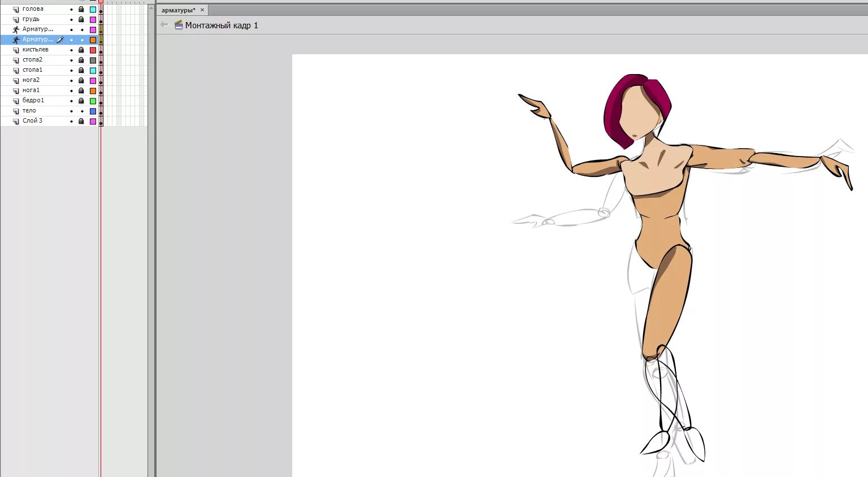Switch to the арматуры* document tab
The height and width of the screenshot is (477, 868).
(179, 10)
